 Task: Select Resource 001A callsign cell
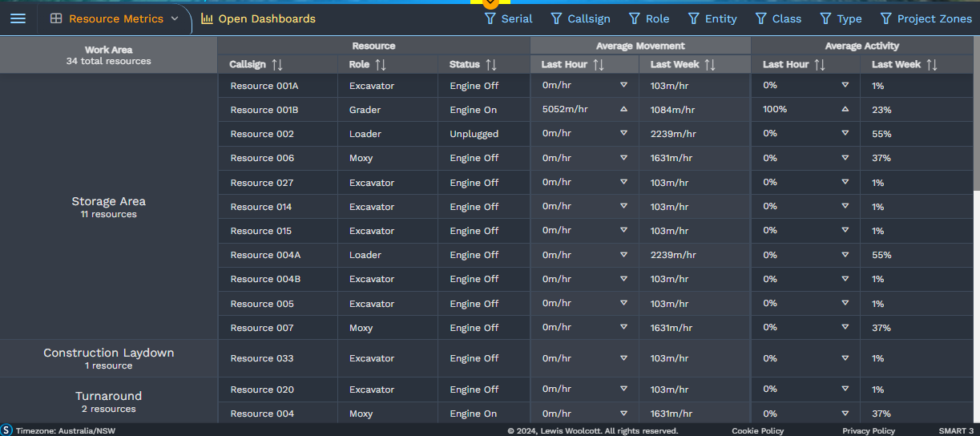point(277,86)
